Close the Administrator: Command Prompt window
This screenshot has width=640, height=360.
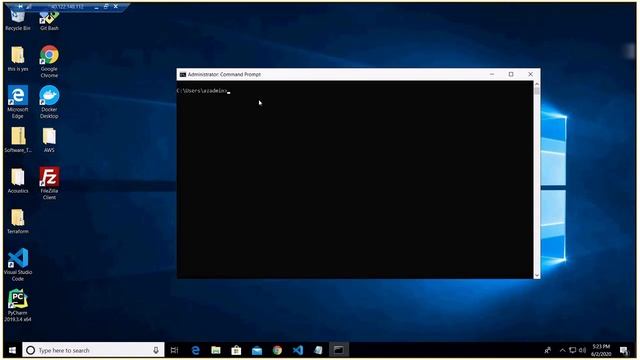[x=530, y=74]
